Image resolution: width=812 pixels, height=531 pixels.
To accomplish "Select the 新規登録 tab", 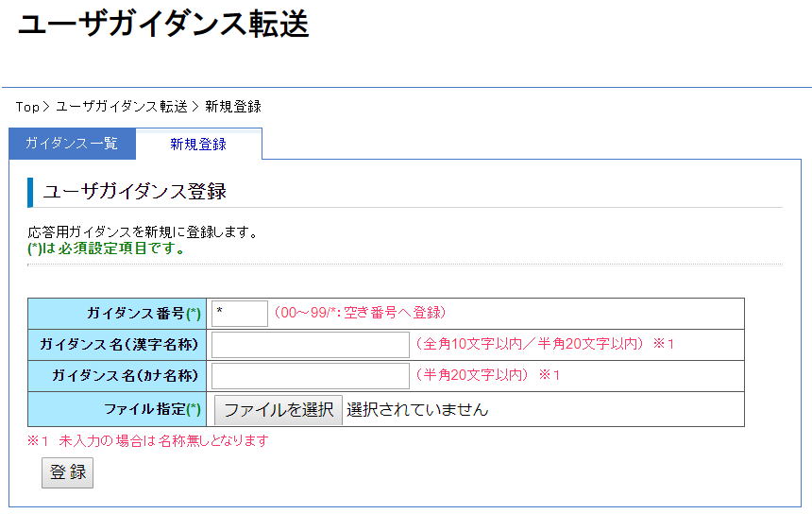I will coord(198,144).
